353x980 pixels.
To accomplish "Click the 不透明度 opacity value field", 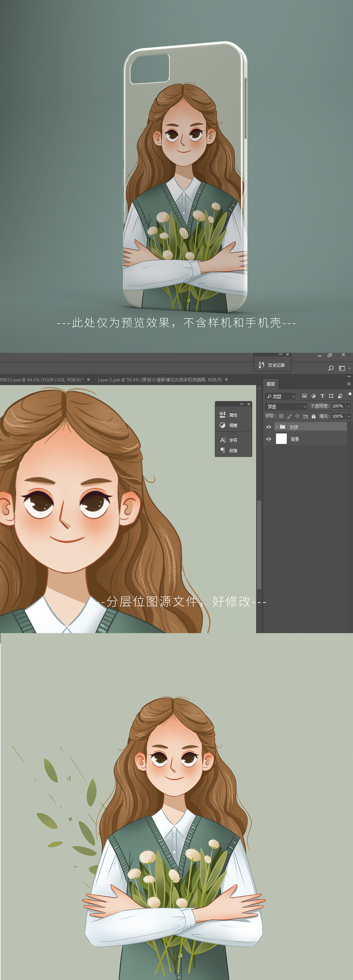I will pyautogui.click(x=338, y=406).
